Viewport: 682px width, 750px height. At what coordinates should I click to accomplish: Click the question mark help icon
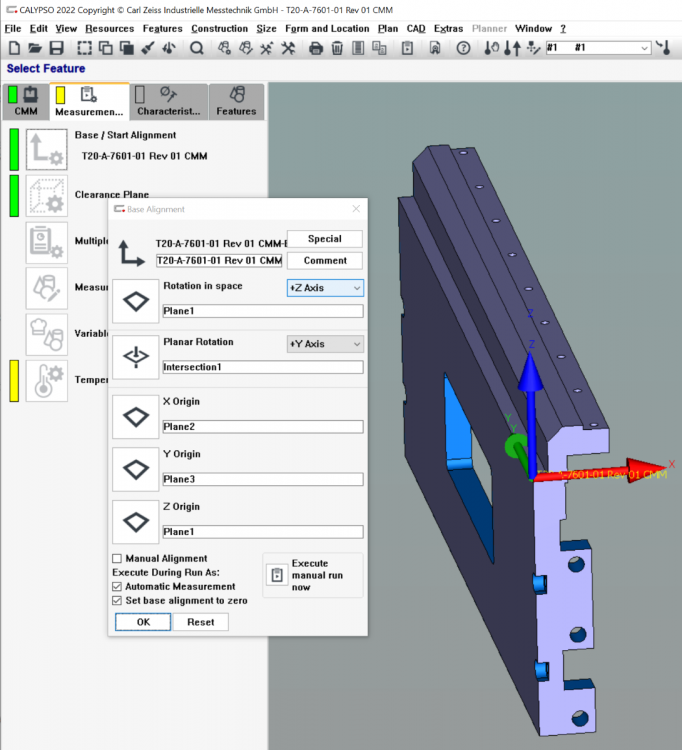pos(463,48)
